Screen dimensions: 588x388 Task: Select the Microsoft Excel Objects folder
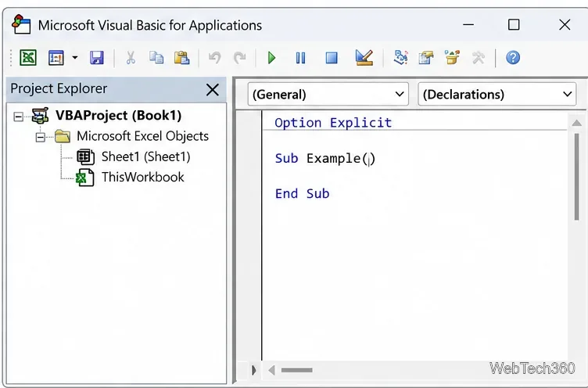coord(142,136)
